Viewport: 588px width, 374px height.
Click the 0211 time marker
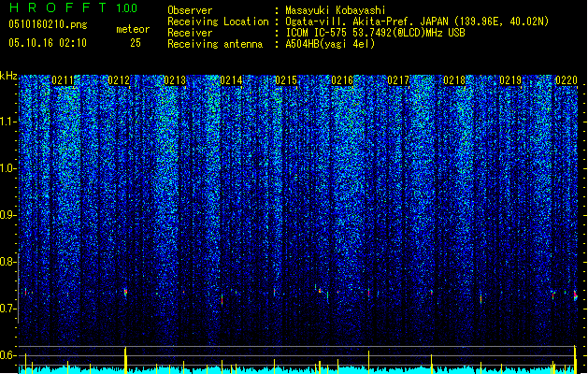(x=63, y=80)
